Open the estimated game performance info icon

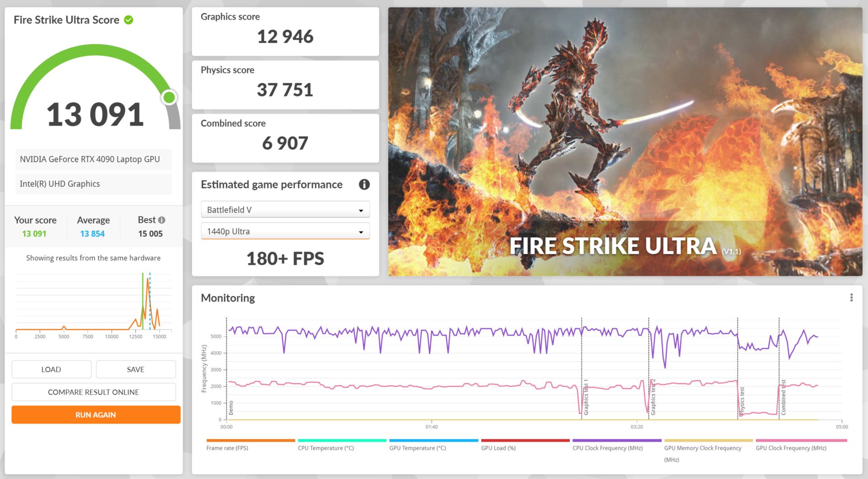click(x=364, y=185)
